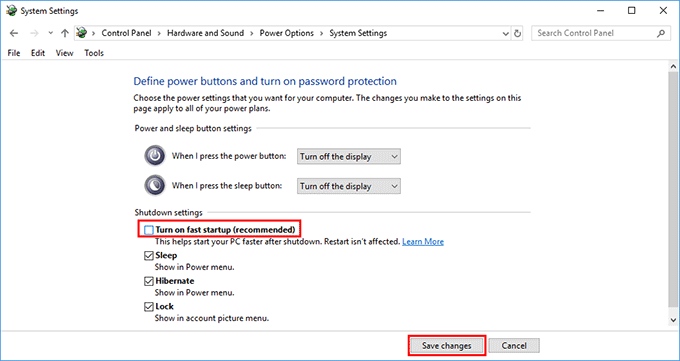Open recent locations dropdown arrow
The image size is (680, 361).
coord(50,33)
